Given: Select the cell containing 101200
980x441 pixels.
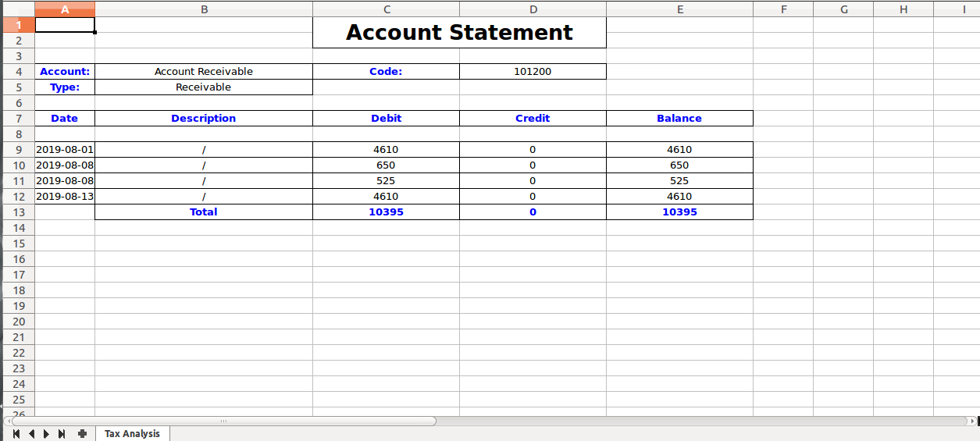Looking at the screenshot, I should point(533,72).
